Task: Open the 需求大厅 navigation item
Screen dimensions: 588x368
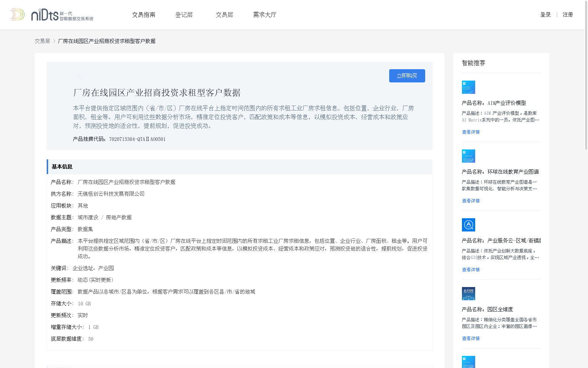Action: [265, 15]
